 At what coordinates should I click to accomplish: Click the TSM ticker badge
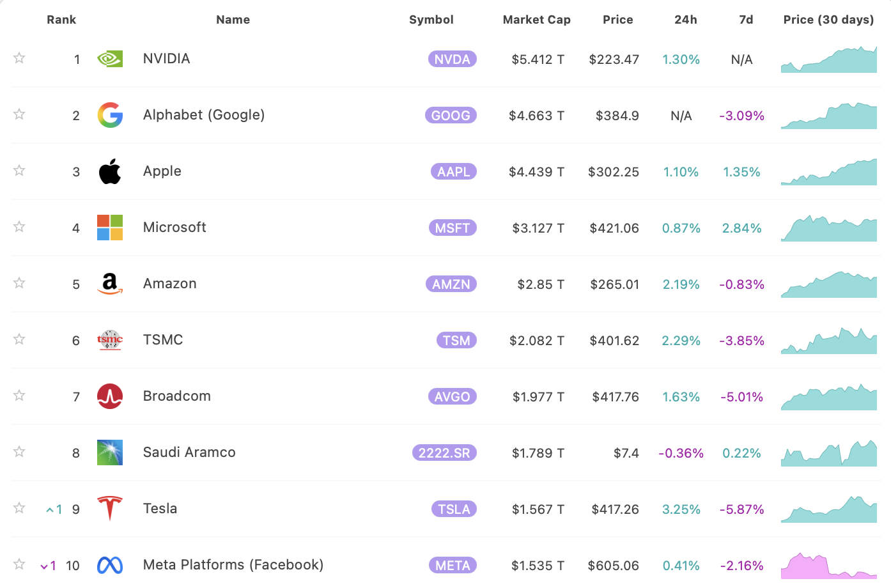click(456, 341)
